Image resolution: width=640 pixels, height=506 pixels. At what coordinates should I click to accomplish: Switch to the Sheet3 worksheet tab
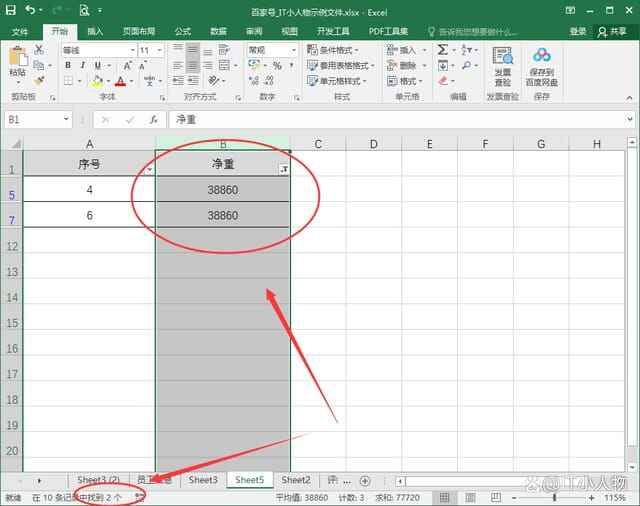(x=203, y=480)
